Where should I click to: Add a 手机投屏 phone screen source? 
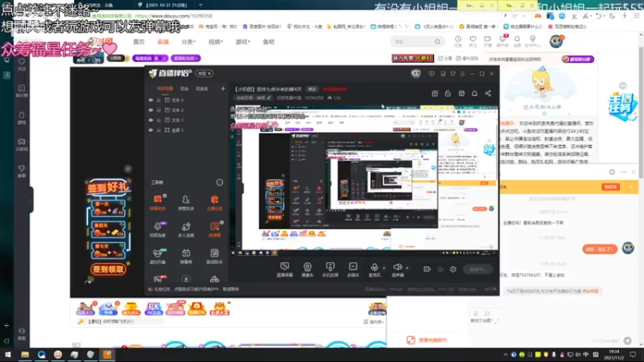[330, 269]
